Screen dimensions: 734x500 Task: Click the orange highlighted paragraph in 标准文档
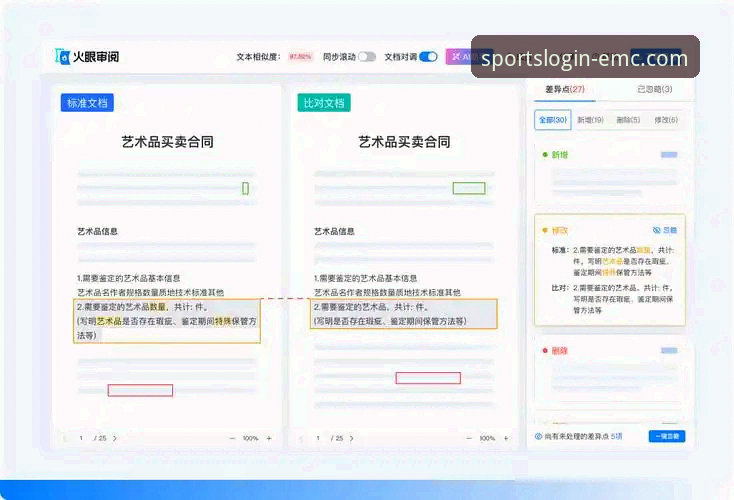point(167,321)
